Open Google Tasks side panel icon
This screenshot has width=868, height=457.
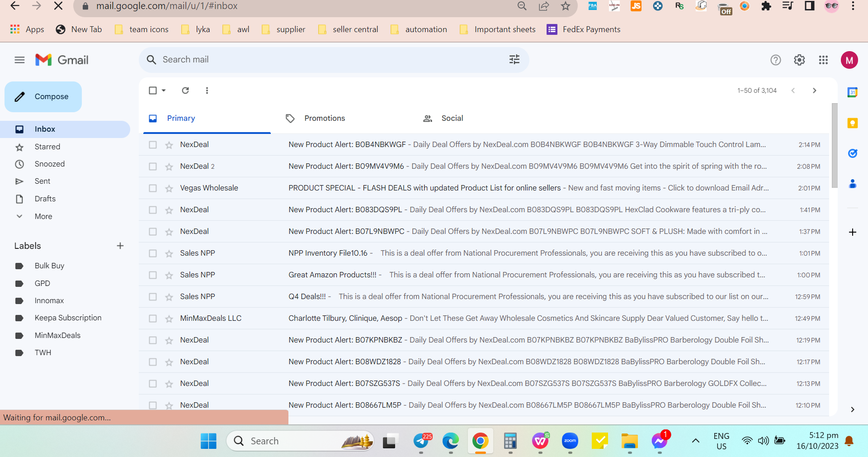853,153
